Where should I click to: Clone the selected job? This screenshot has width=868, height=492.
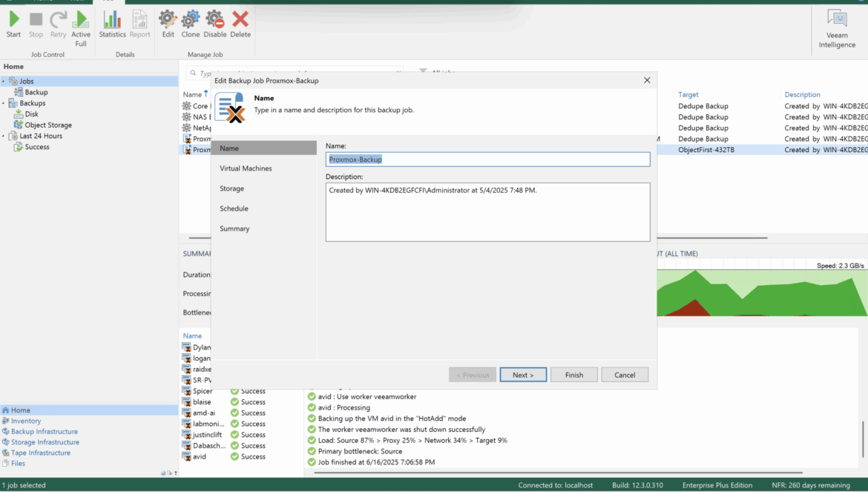tap(191, 24)
